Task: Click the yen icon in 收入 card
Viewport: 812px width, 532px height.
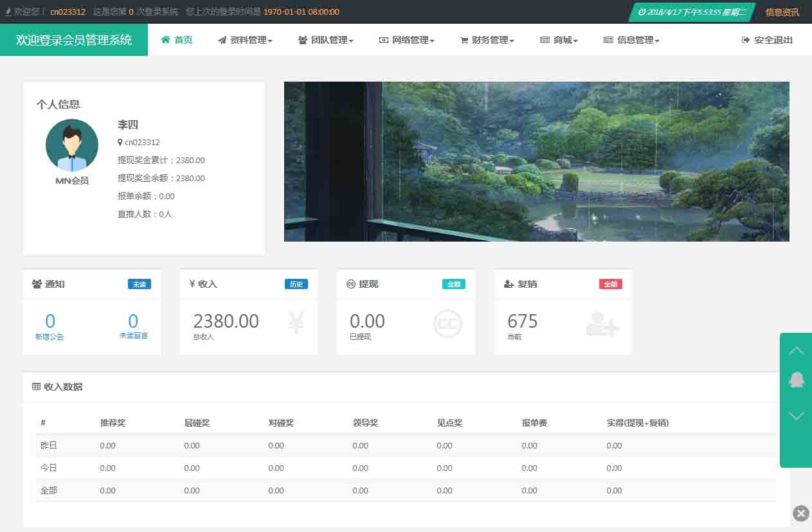Action: pos(296,323)
